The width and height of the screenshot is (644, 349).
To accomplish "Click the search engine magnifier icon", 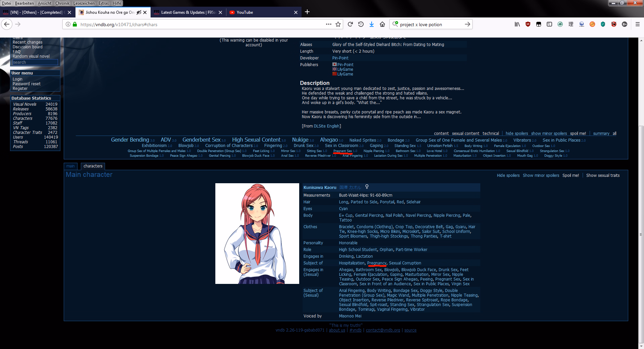I will (395, 24).
